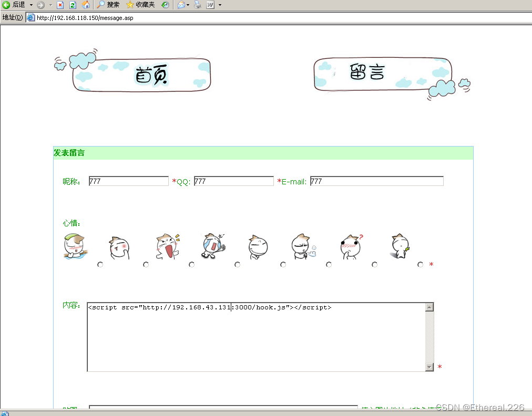
Task: Select the sighing mood radio button
Action: tap(329, 264)
